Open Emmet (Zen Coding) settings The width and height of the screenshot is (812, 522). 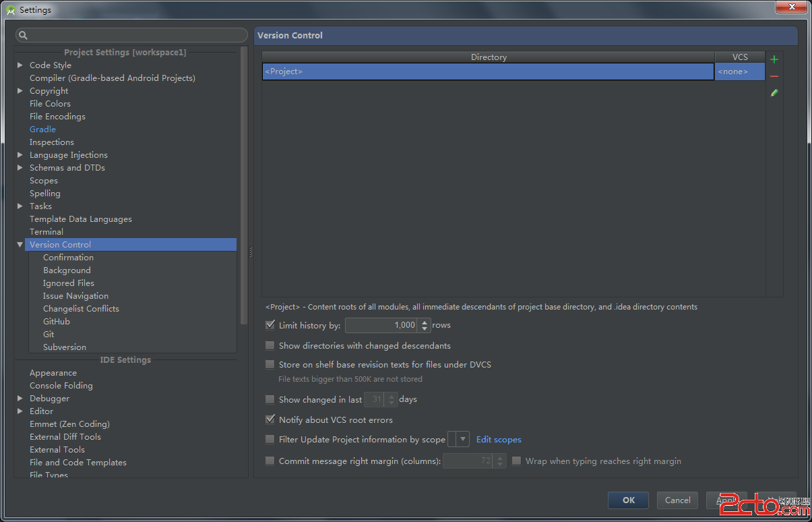pyautogui.click(x=69, y=424)
